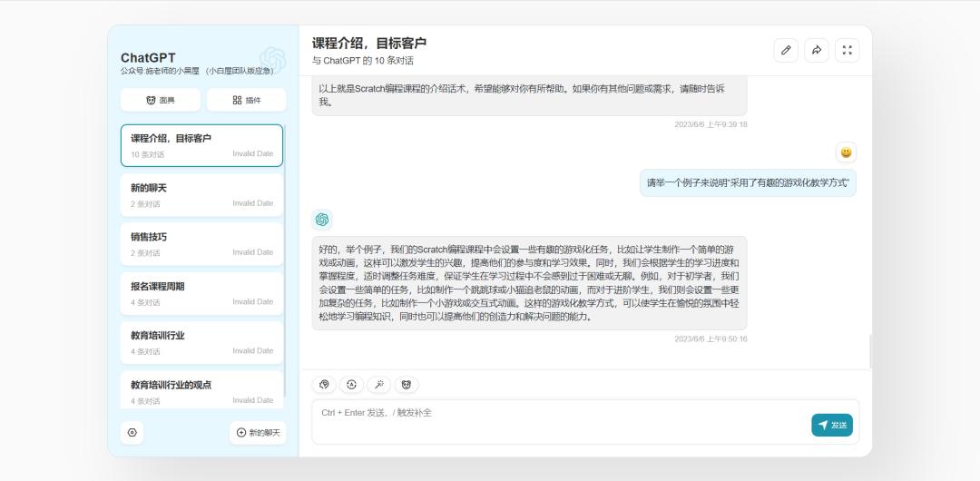Open the 面具 masks button
Viewport: 980px width, 481px height.
(x=161, y=100)
